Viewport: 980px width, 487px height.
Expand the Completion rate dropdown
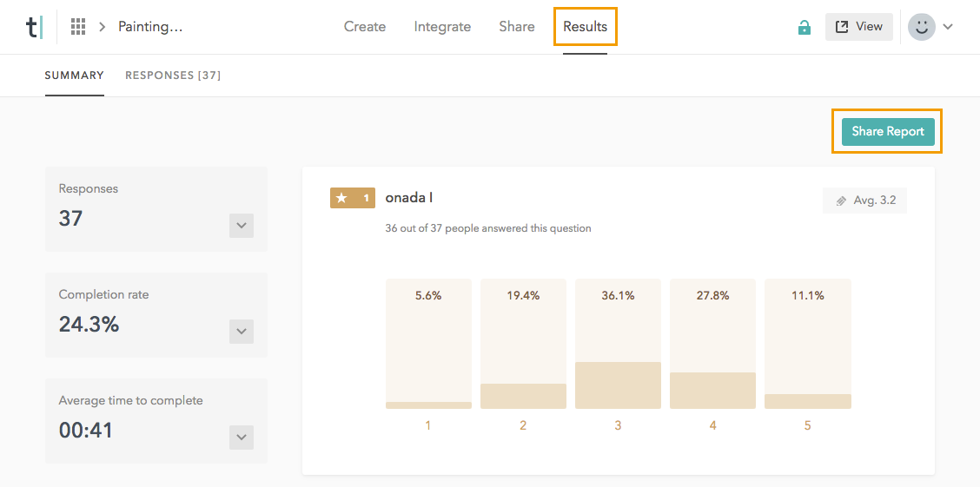point(242,332)
